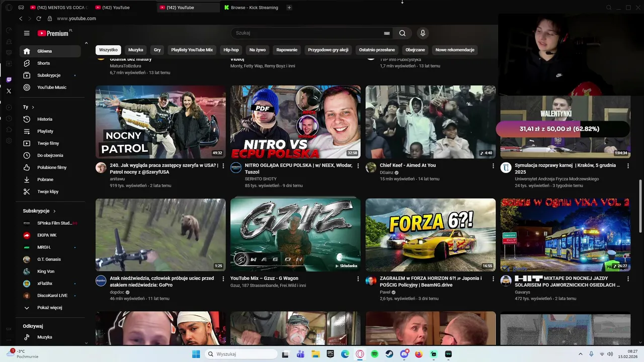644x362 pixels.
Task: Open the Uniwersytet Andrzeja Frycza Modrzewskiego channel
Action: [x=556, y=178]
